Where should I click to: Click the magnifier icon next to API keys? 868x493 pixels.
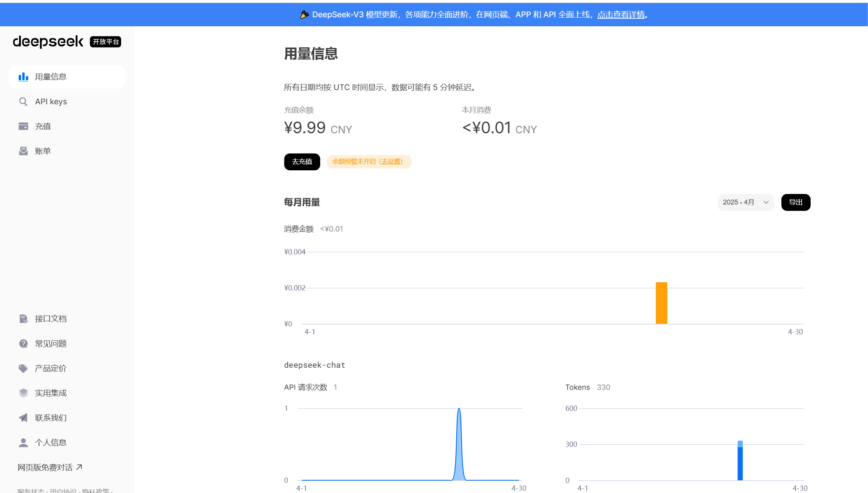pos(23,102)
